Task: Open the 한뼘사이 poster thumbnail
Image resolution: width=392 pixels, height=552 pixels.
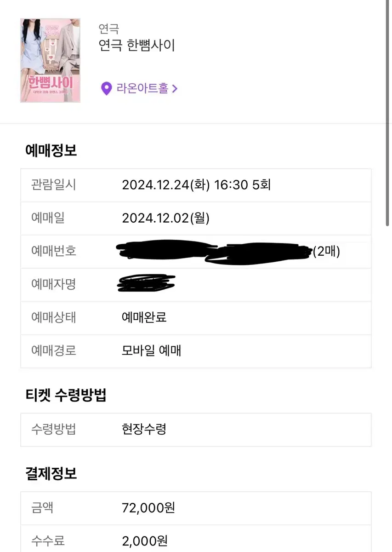Action: (x=51, y=60)
